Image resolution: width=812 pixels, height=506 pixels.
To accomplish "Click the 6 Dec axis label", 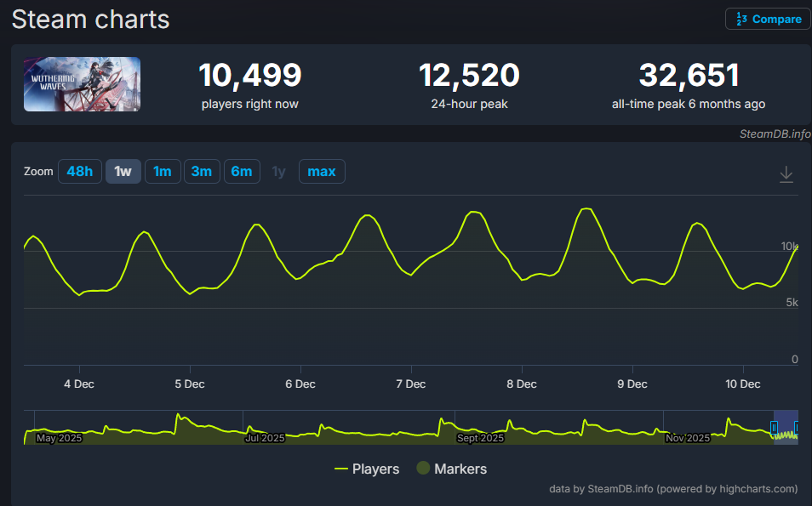I will coord(300,384).
